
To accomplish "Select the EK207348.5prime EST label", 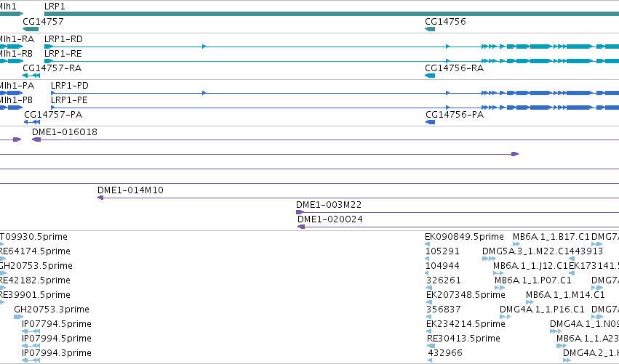I will pyautogui.click(x=466, y=295).
